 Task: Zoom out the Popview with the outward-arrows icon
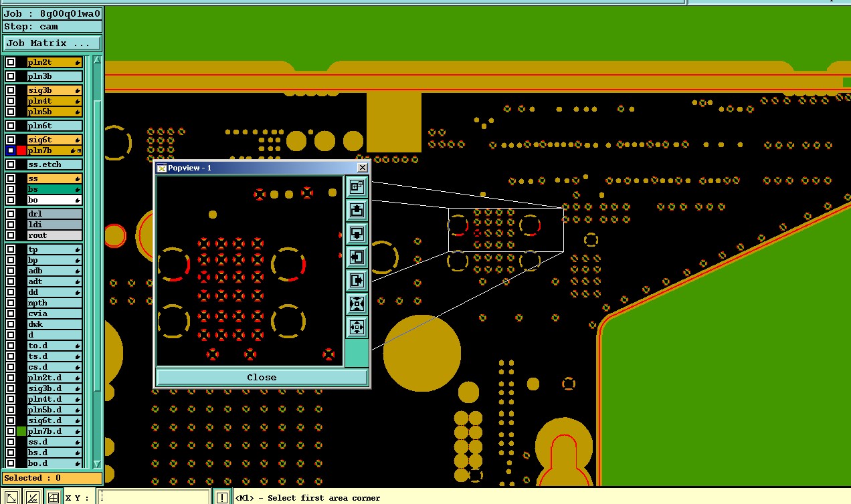tap(357, 327)
